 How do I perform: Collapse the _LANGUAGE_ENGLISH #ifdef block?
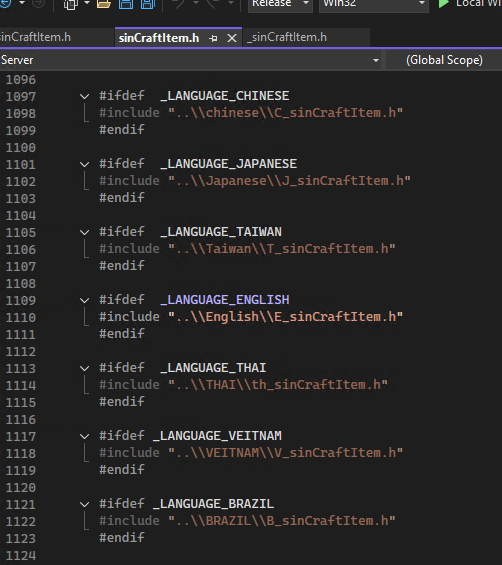[84, 300]
